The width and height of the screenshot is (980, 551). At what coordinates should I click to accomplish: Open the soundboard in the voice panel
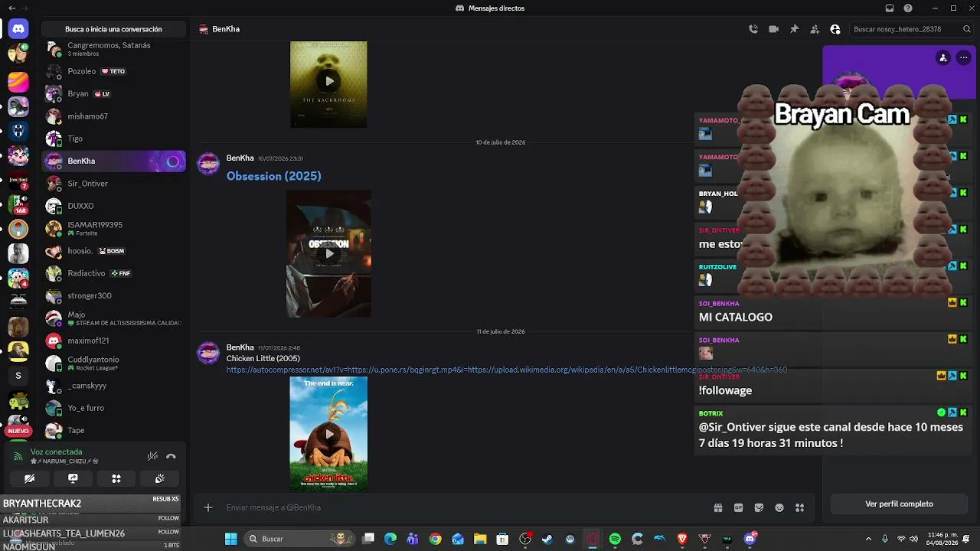click(x=159, y=478)
